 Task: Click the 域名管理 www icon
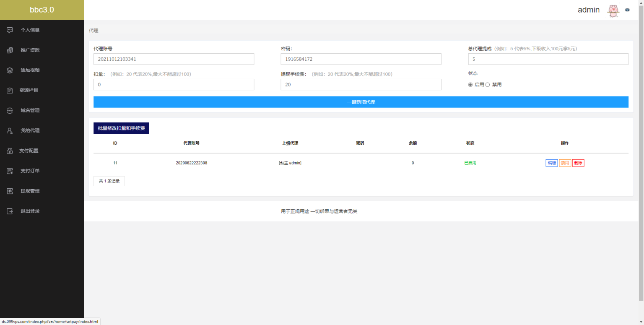tap(10, 110)
